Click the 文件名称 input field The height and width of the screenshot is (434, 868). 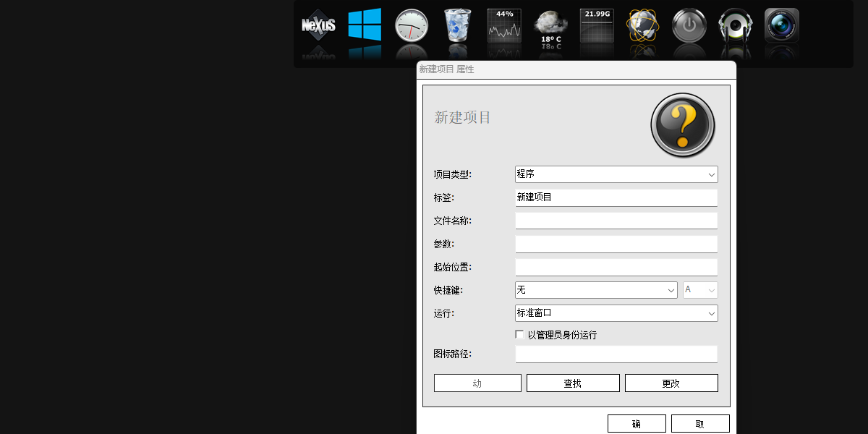tap(616, 221)
